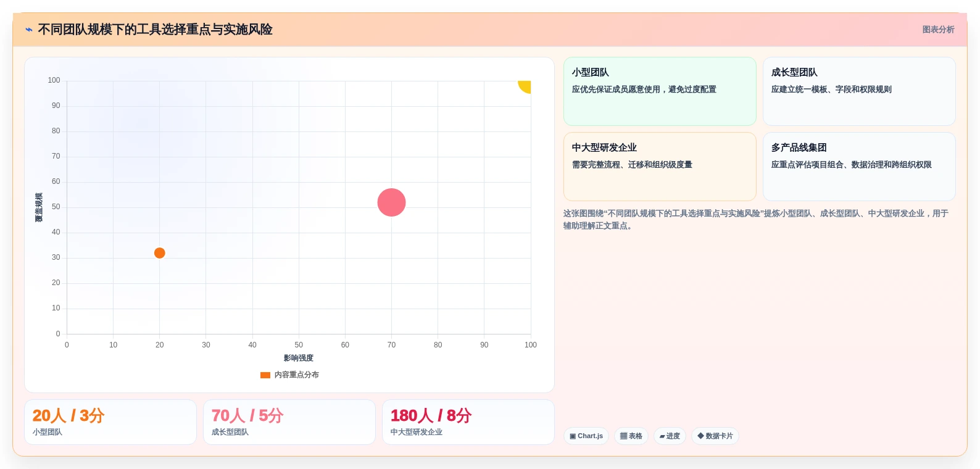Click the table grid icon in 表格 chip

click(623, 436)
